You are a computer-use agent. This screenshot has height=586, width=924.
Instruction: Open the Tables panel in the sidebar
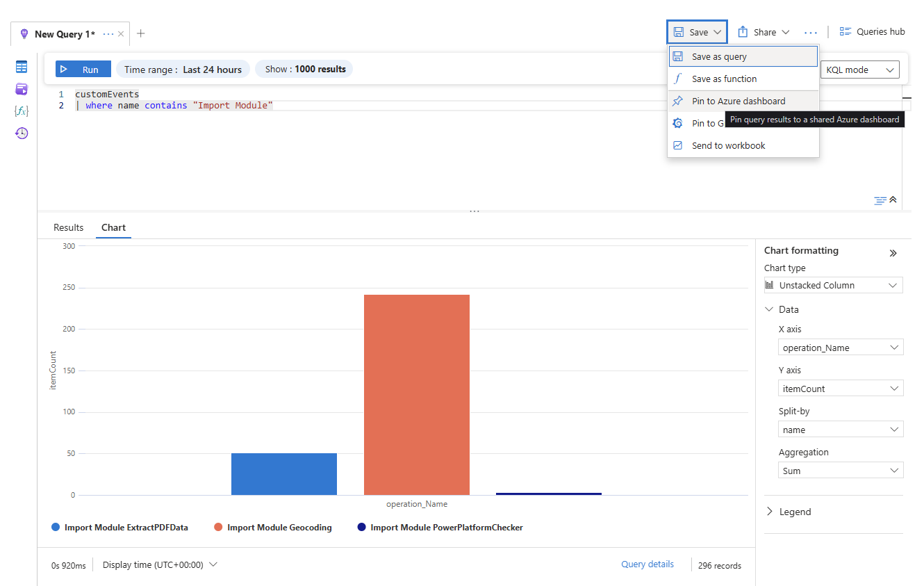coord(21,66)
